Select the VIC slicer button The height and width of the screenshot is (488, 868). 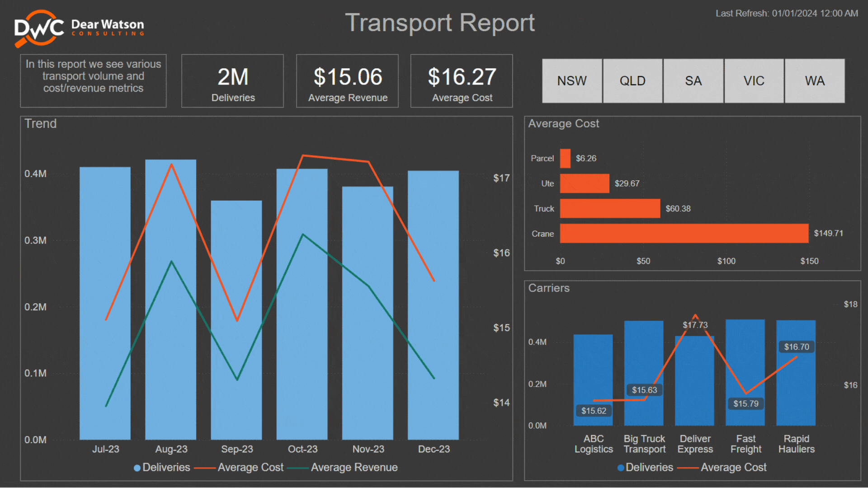754,81
